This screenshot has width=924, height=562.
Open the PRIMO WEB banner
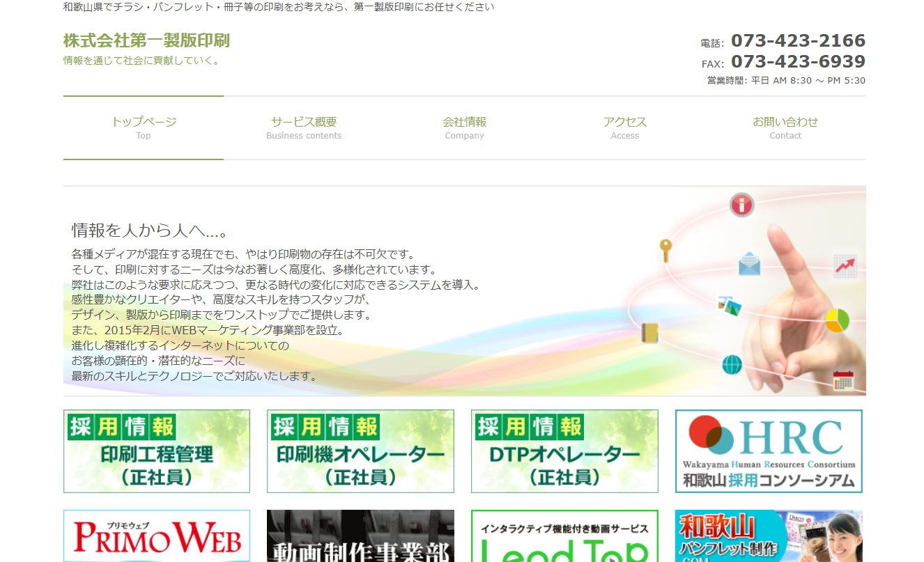tap(157, 536)
